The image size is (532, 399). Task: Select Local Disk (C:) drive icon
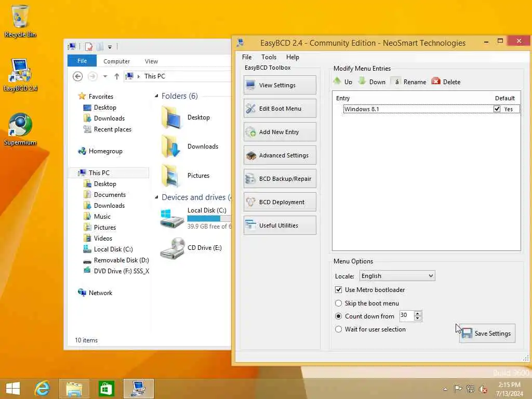click(172, 218)
